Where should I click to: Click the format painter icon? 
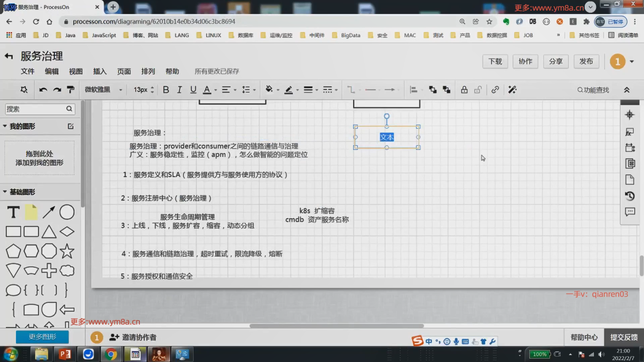(70, 89)
